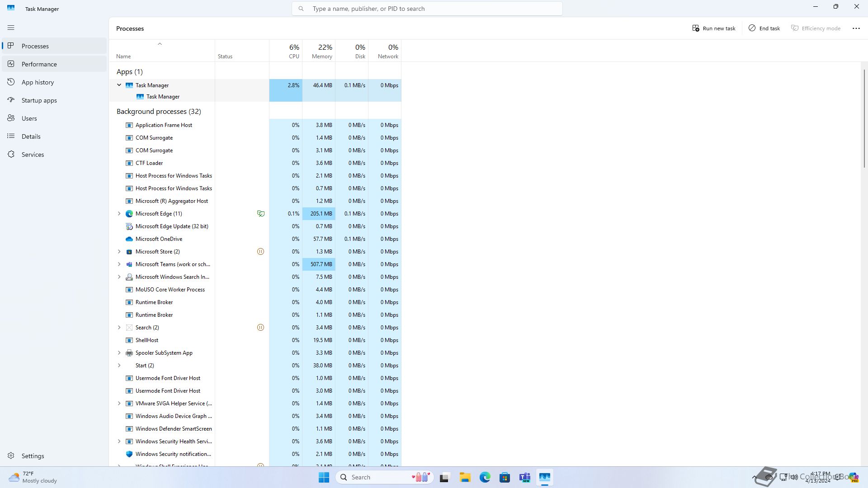The image size is (868, 488).
Task: Select Windows Security notification shield icon
Action: pos(129,454)
